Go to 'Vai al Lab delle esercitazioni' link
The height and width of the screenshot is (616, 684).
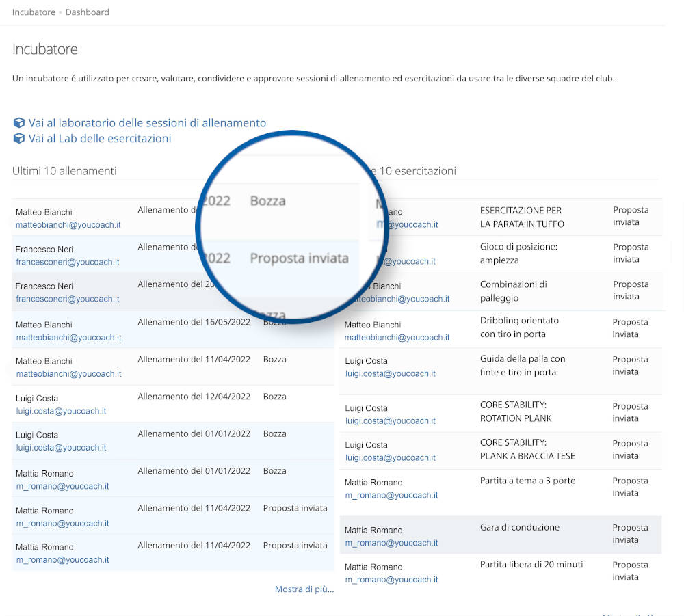100,138
